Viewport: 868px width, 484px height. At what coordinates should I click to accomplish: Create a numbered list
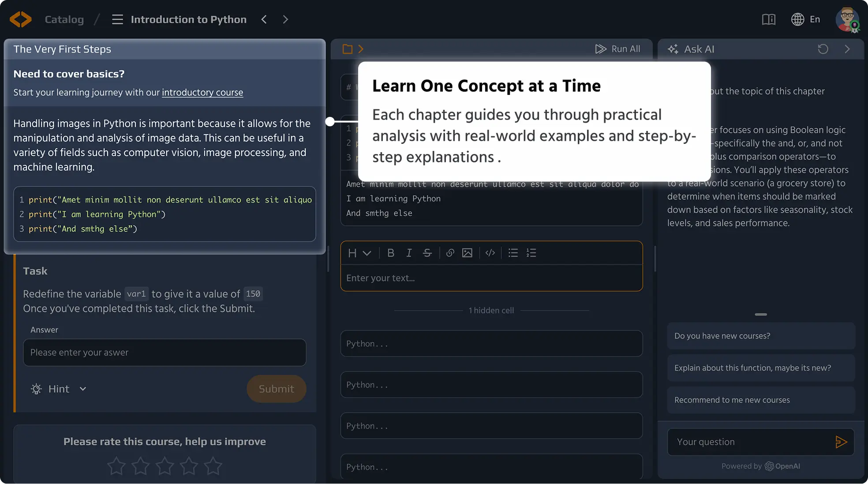point(531,253)
